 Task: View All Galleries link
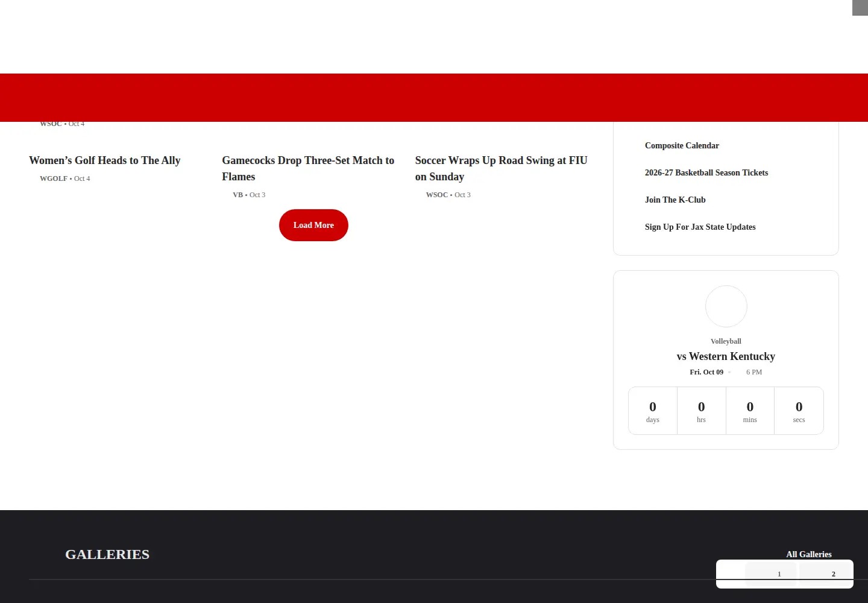click(x=809, y=554)
